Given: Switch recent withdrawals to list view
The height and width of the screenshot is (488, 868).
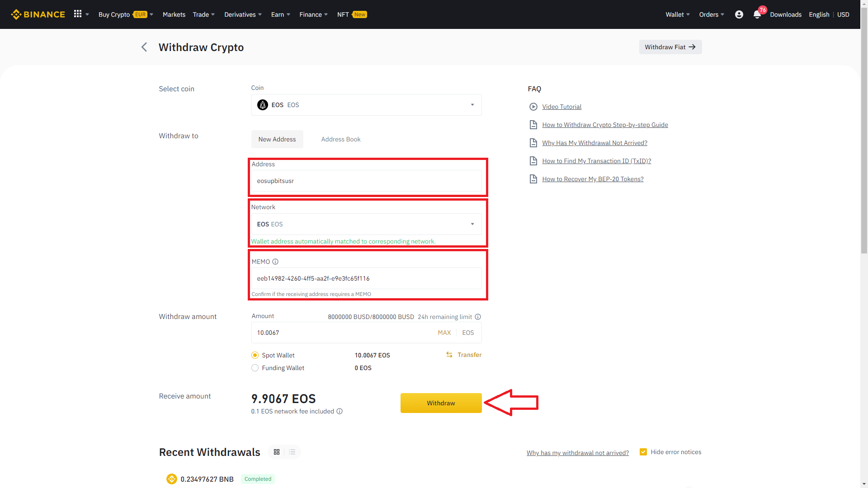Looking at the screenshot, I should pyautogui.click(x=292, y=452).
